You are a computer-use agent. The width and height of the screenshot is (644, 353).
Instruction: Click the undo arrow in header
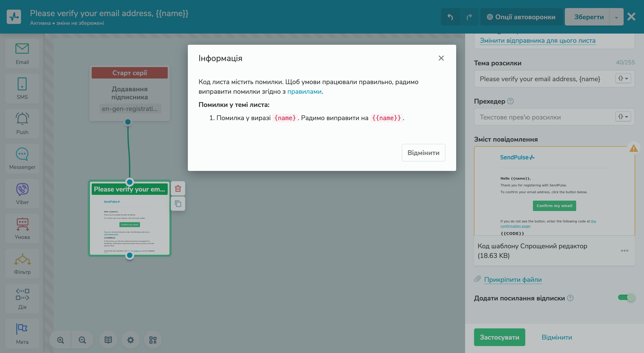point(450,17)
